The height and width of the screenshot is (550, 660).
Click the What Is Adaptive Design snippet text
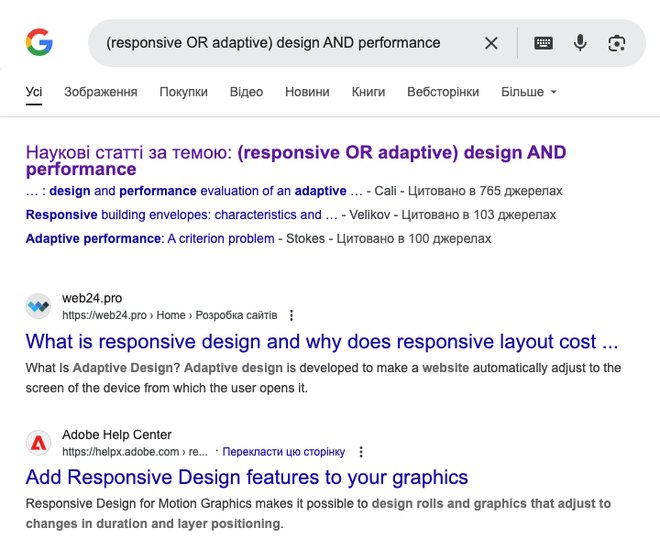point(323,378)
